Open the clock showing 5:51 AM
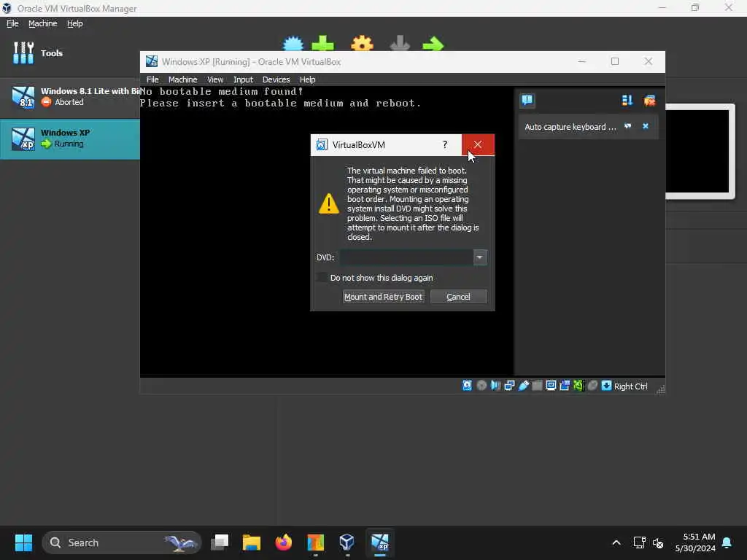The width and height of the screenshot is (747, 560). (x=695, y=542)
